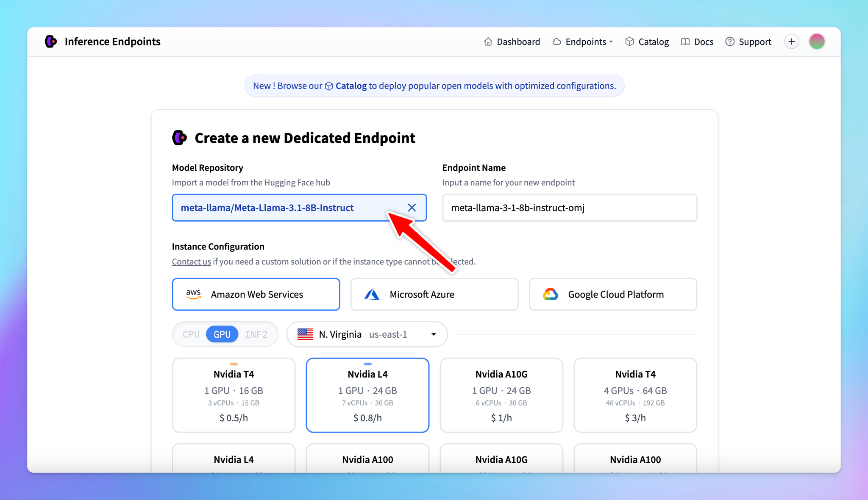
Task: Click the 'Import a model from the Hugging Face hub' text
Action: tap(251, 183)
